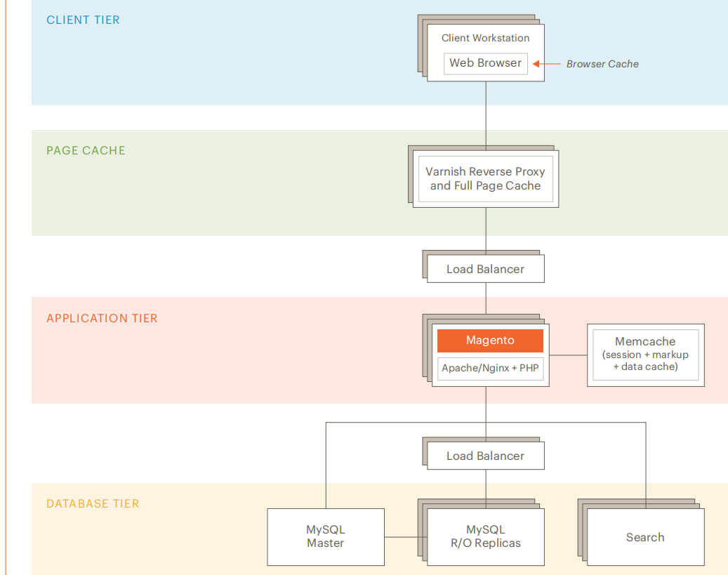Select the Client Workstation label
Screen dimensions: 728x575
(x=485, y=38)
